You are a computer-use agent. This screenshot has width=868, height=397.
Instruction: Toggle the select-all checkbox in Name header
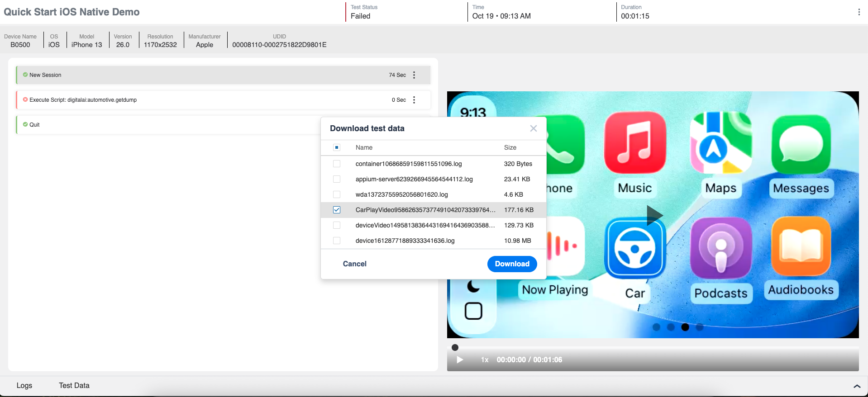click(337, 147)
